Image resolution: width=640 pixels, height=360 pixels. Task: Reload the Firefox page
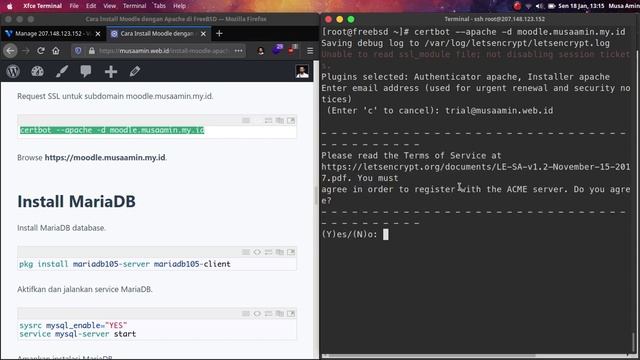pyautogui.click(x=40, y=51)
